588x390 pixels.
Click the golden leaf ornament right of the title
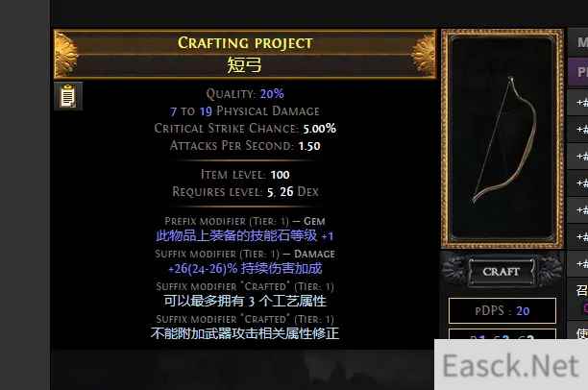424,55
